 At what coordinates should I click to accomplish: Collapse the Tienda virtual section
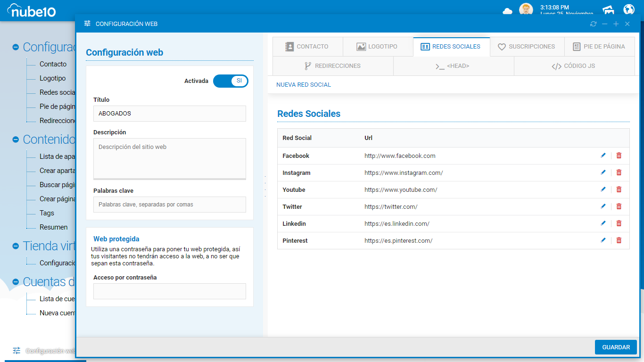tap(16, 246)
